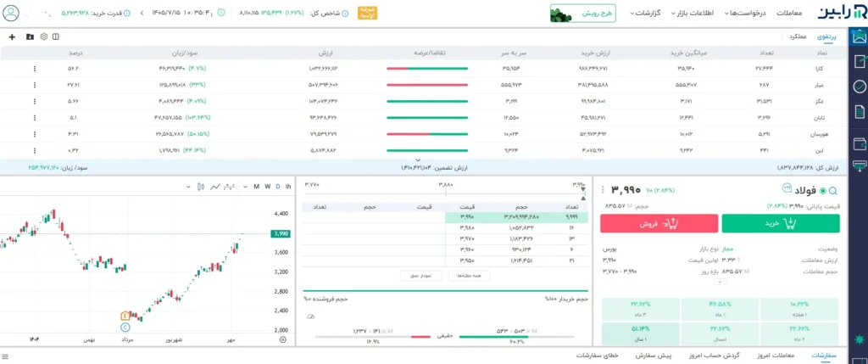Click the price range slider marker
Image resolution: width=868 pixels, height=364 pixels.
click(x=582, y=193)
